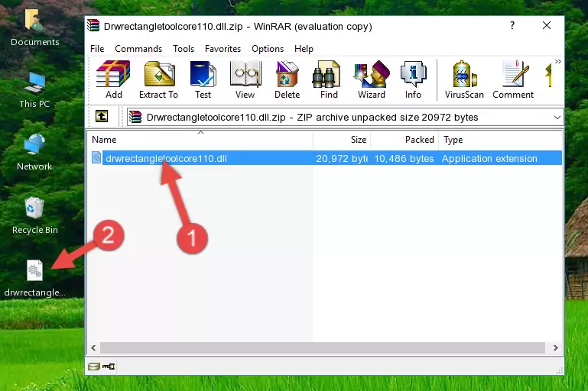Sort files by Name column

[200, 140]
